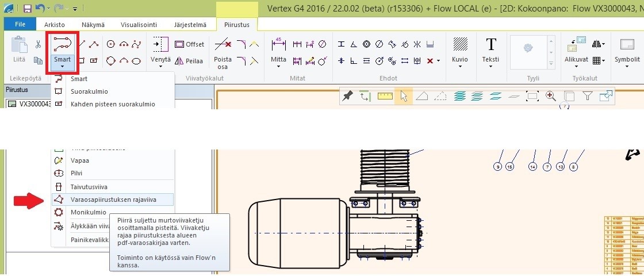Viewport: 644px width, 276px height.
Task: Click the Undo arrow icon
Action: pyautogui.click(x=40, y=9)
